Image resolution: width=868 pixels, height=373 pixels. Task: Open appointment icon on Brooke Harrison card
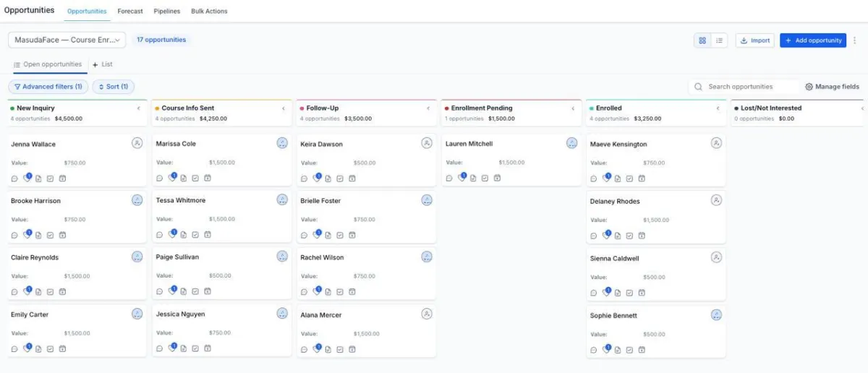(62, 235)
